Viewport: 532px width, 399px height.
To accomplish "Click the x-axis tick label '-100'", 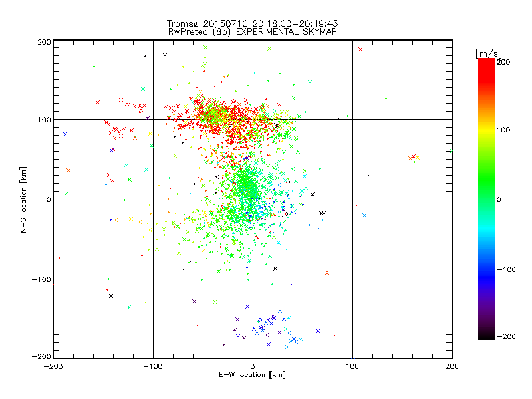I will (153, 366).
